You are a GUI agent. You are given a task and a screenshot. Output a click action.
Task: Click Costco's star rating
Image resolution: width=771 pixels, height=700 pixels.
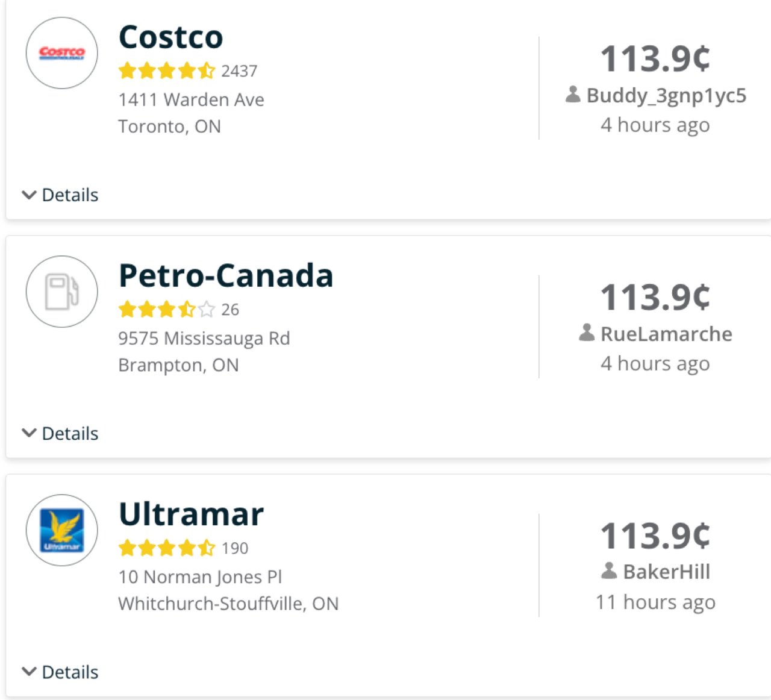point(166,71)
